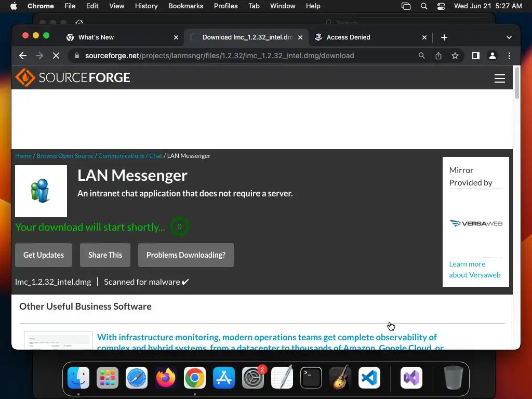
Task: Share this page via share icon
Action: 438,56
